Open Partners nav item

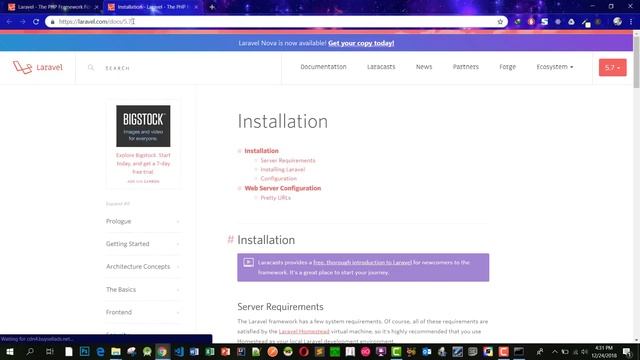point(466,67)
